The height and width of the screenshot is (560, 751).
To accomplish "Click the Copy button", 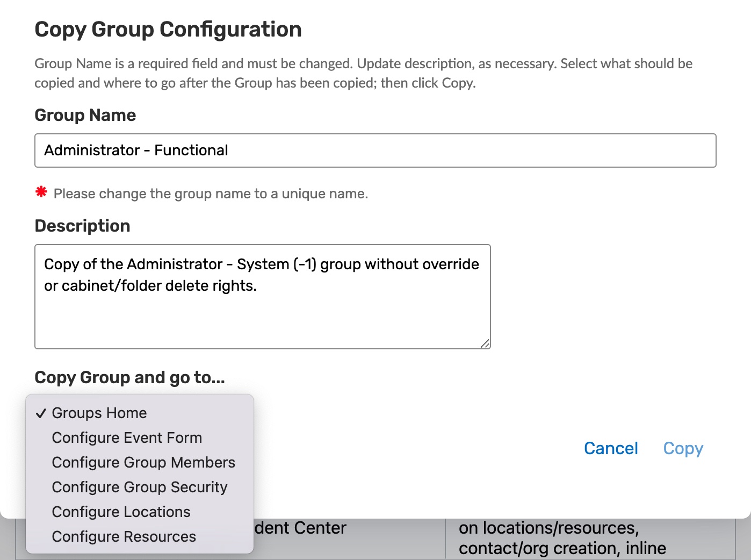I will tap(683, 448).
